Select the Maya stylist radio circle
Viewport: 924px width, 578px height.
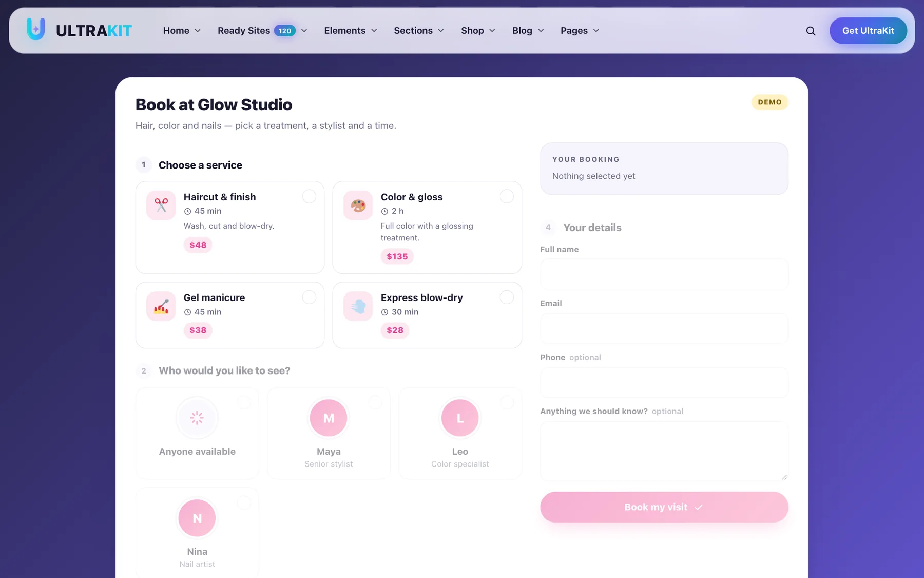pyautogui.click(x=375, y=402)
